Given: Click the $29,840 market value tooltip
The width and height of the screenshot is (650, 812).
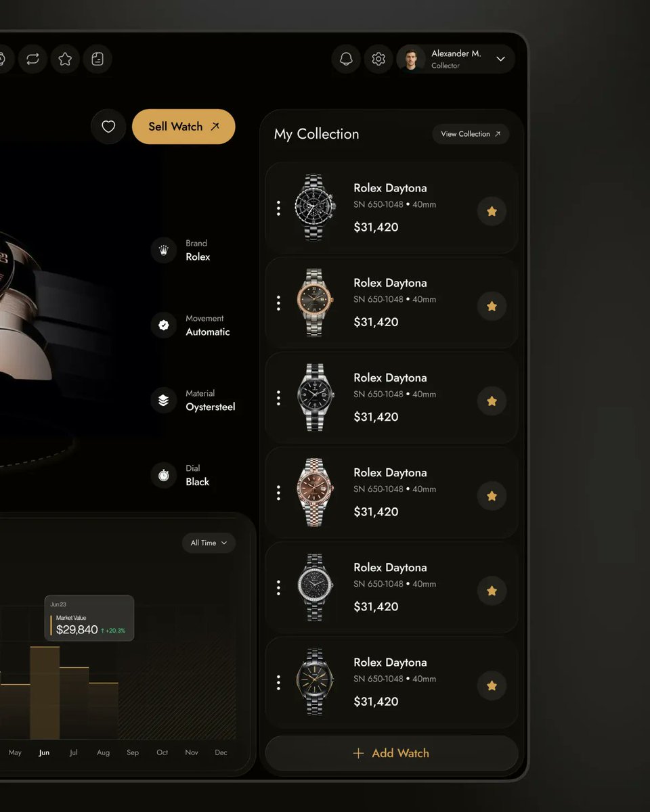Looking at the screenshot, I should [89, 618].
